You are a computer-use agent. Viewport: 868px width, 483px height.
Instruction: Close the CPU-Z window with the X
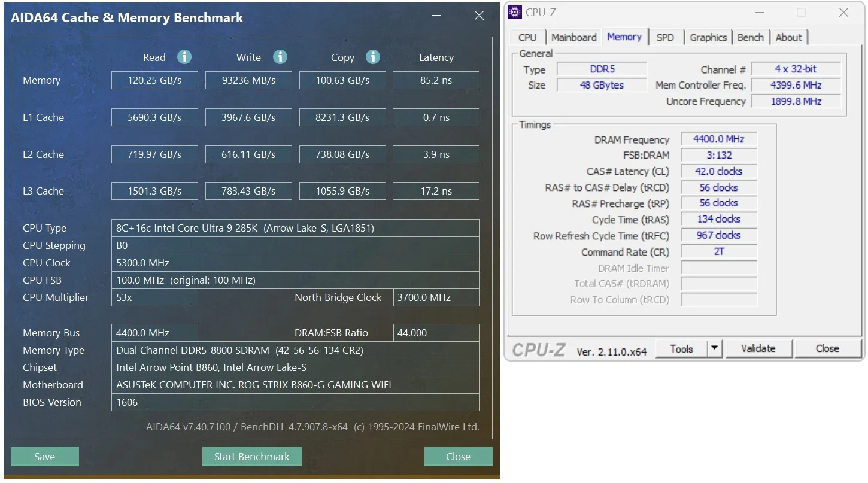[x=843, y=12]
